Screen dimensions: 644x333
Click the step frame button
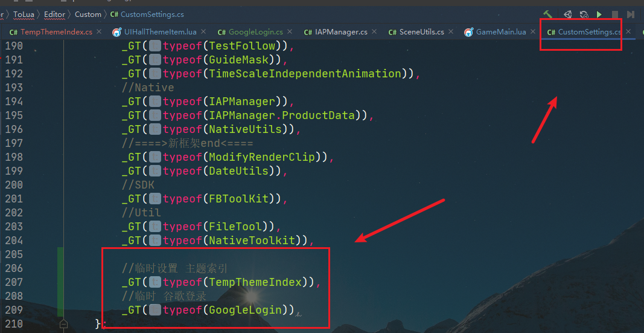point(631,15)
